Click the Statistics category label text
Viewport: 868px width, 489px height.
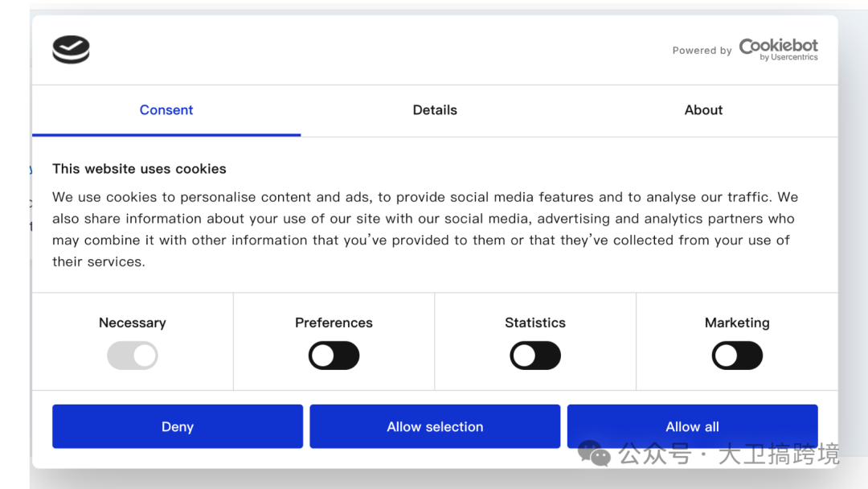point(535,323)
